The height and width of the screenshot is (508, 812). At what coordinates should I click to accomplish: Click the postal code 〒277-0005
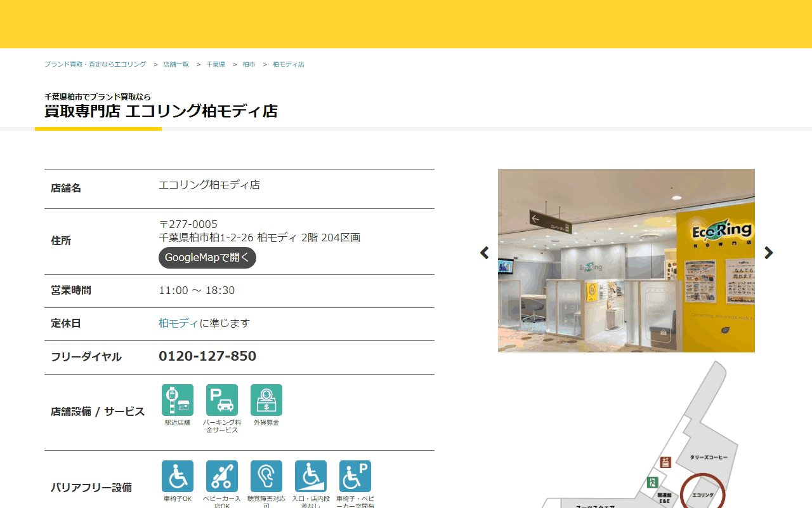click(x=188, y=224)
